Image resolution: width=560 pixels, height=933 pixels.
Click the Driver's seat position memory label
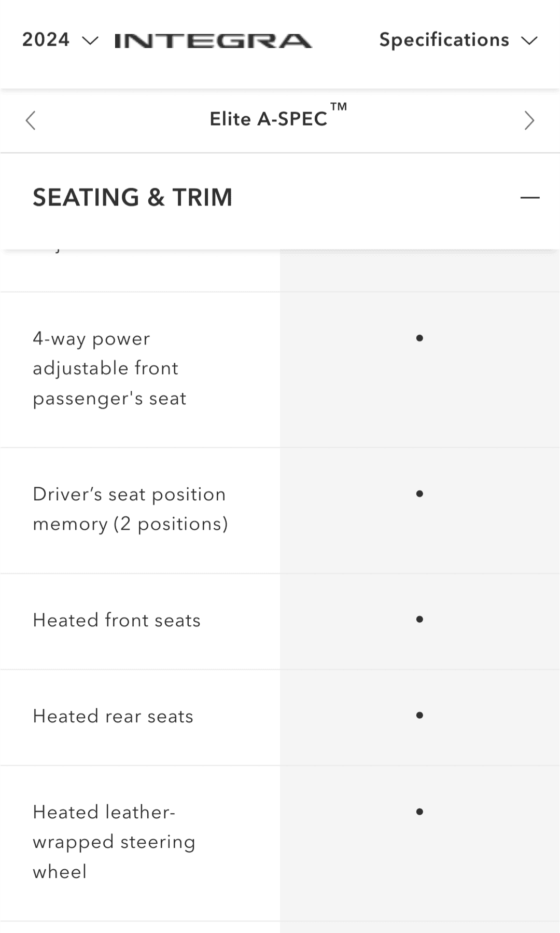130,509
